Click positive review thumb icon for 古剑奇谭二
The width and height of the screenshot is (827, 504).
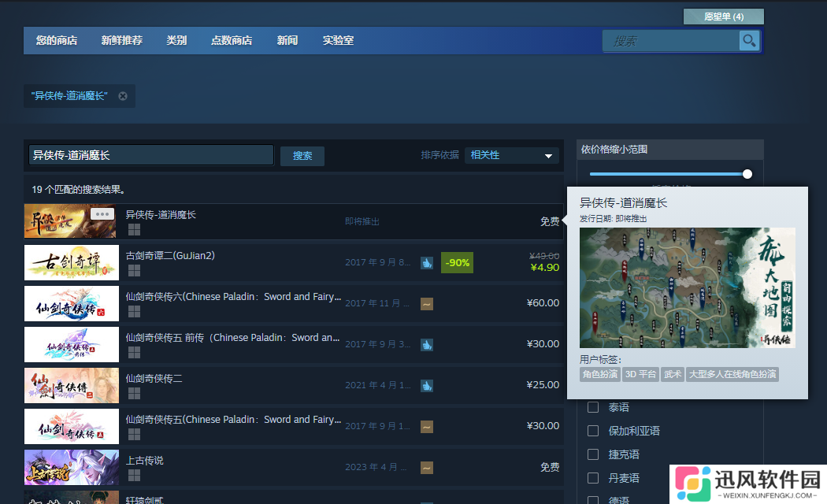(x=427, y=262)
